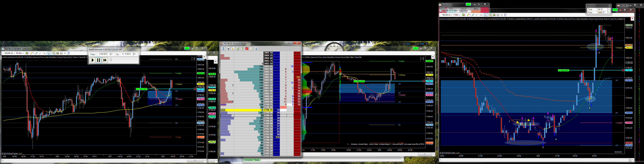Open drawing tools on 5 Min chart
Viewport: 644px width, 164px height.
[469, 15]
